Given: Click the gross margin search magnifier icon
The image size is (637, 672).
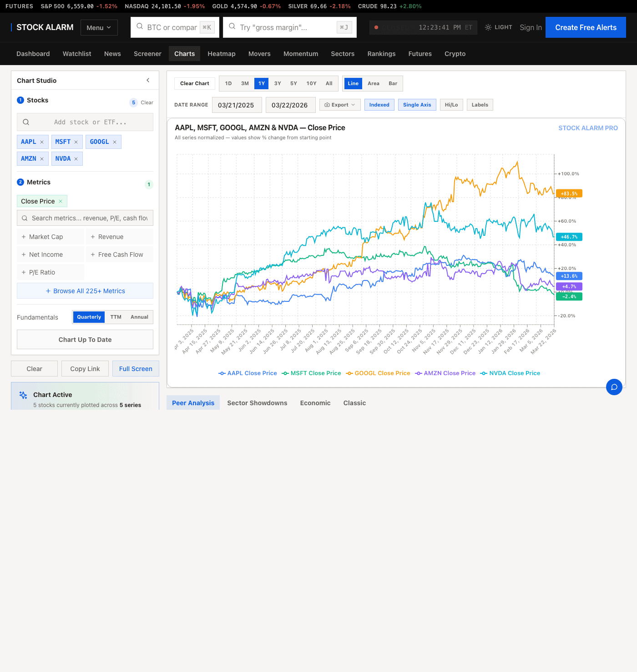Looking at the screenshot, I should (x=232, y=26).
